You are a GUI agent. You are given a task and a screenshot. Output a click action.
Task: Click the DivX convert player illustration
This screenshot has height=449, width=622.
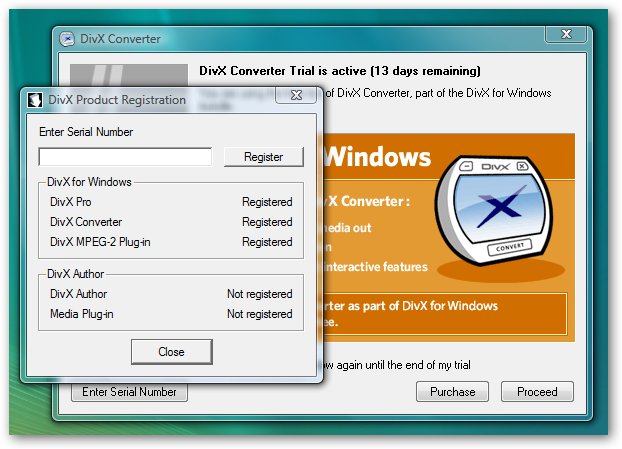495,210
